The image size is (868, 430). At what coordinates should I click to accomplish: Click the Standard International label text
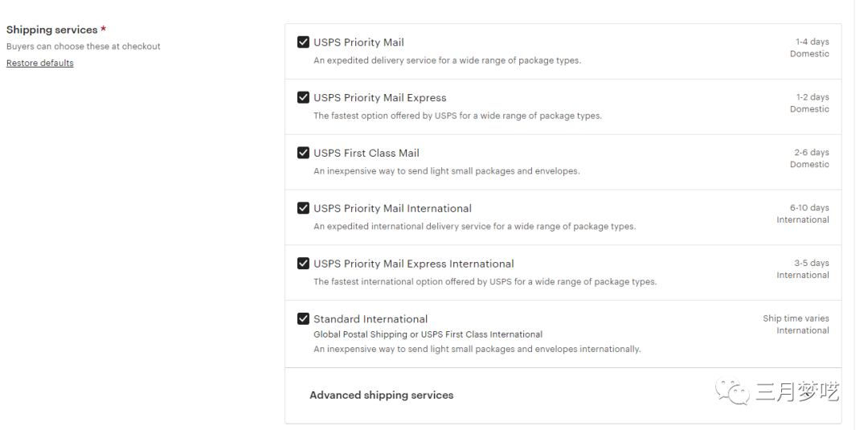(x=371, y=319)
